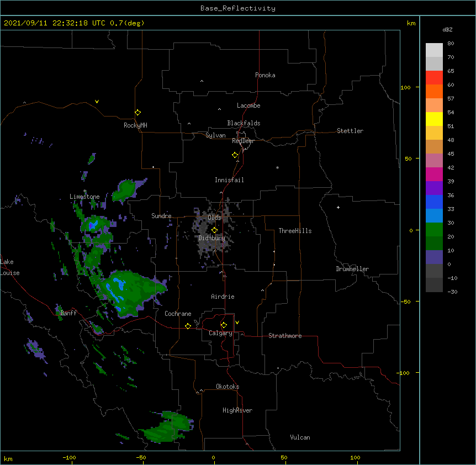The image size is (476, 465).
Task: Click the Calgary city label
Action: tap(220, 333)
